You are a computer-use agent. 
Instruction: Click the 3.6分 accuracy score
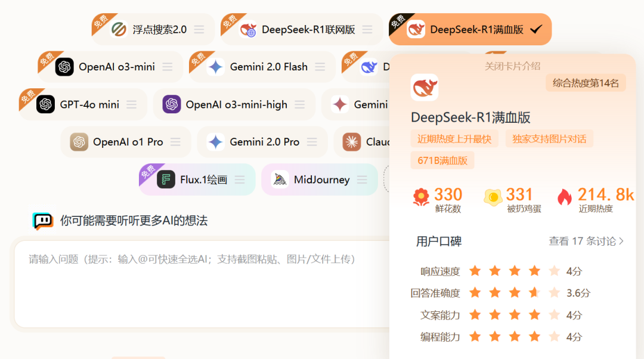pos(578,293)
